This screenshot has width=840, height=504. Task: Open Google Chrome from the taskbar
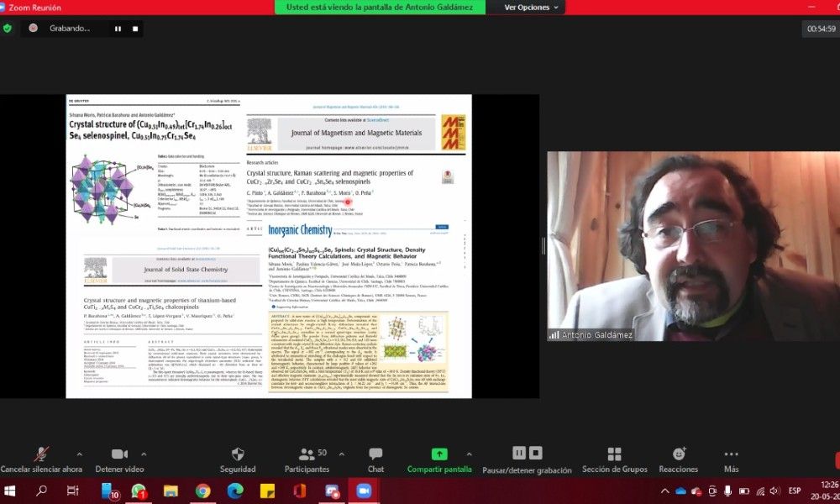(x=202, y=491)
